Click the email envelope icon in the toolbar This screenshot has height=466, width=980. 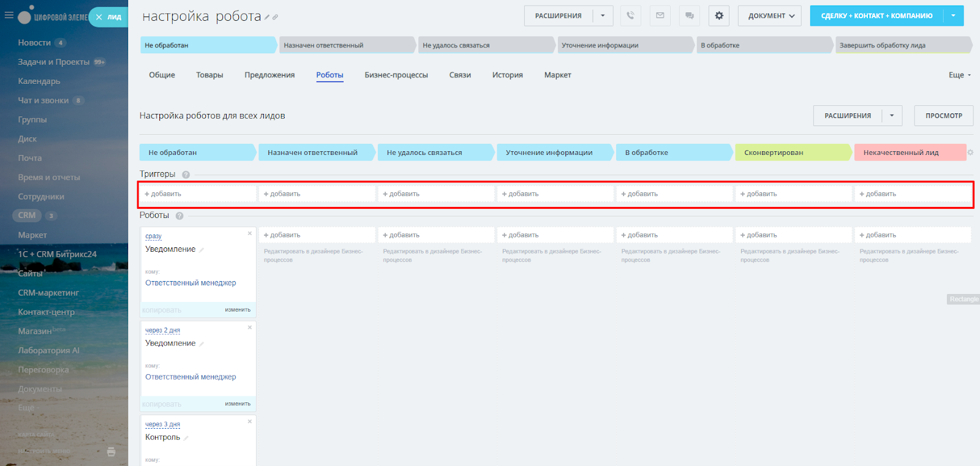[x=660, y=16]
